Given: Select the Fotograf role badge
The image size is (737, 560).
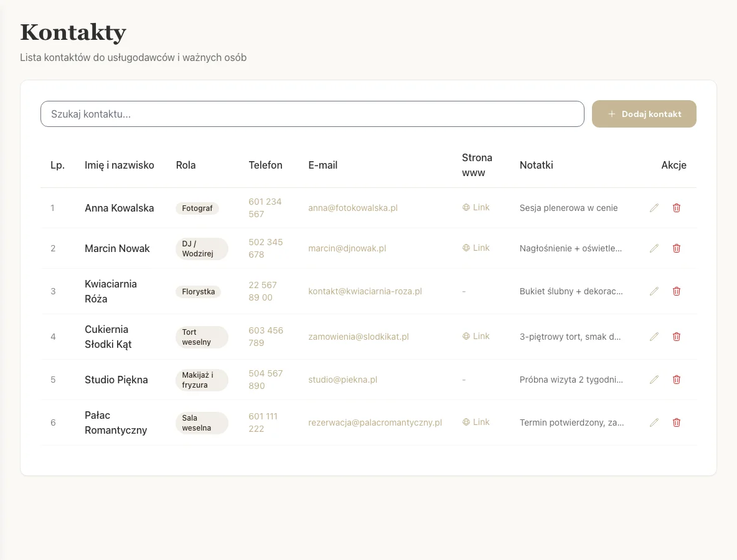Looking at the screenshot, I should [x=197, y=208].
